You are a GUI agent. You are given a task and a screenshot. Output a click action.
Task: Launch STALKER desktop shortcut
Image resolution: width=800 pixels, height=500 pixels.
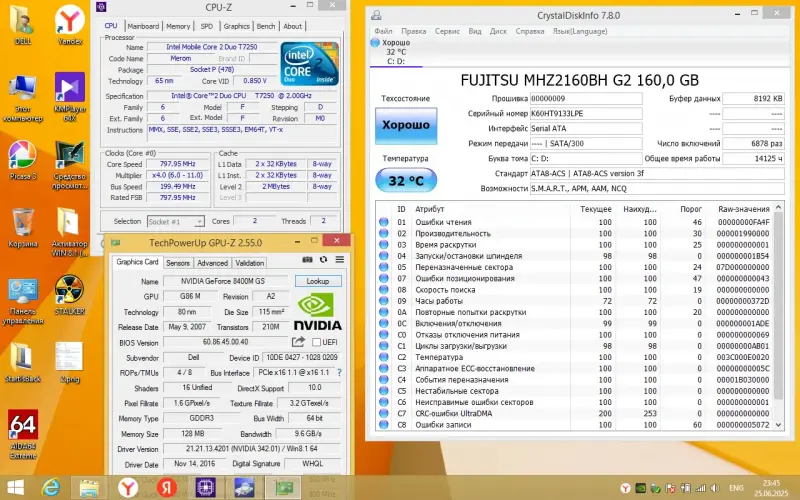coord(70,295)
